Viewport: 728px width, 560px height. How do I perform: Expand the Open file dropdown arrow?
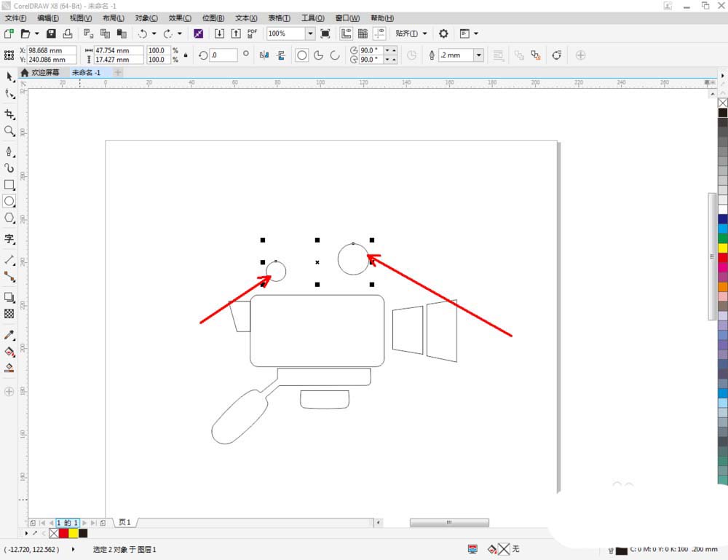click(36, 33)
